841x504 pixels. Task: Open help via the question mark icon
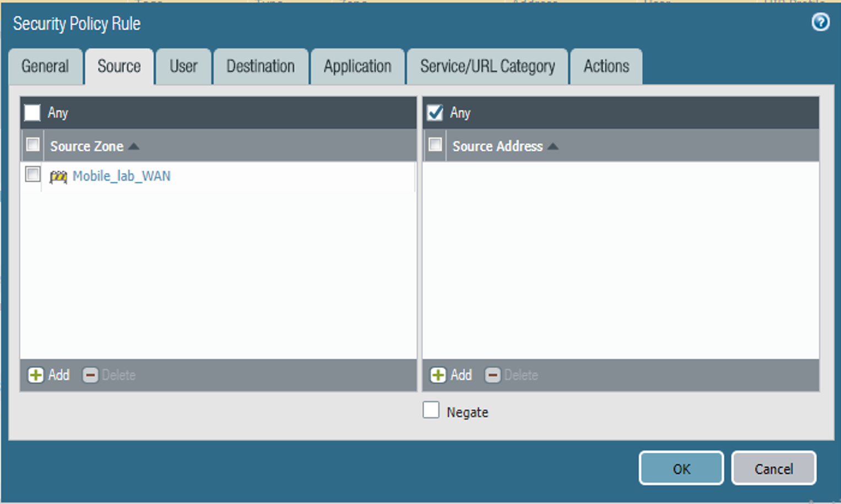(821, 22)
